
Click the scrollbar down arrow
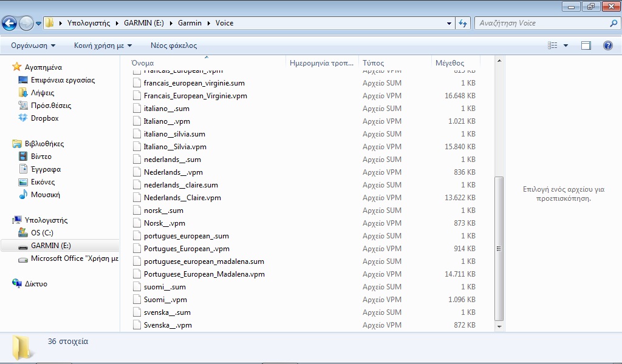click(x=499, y=327)
